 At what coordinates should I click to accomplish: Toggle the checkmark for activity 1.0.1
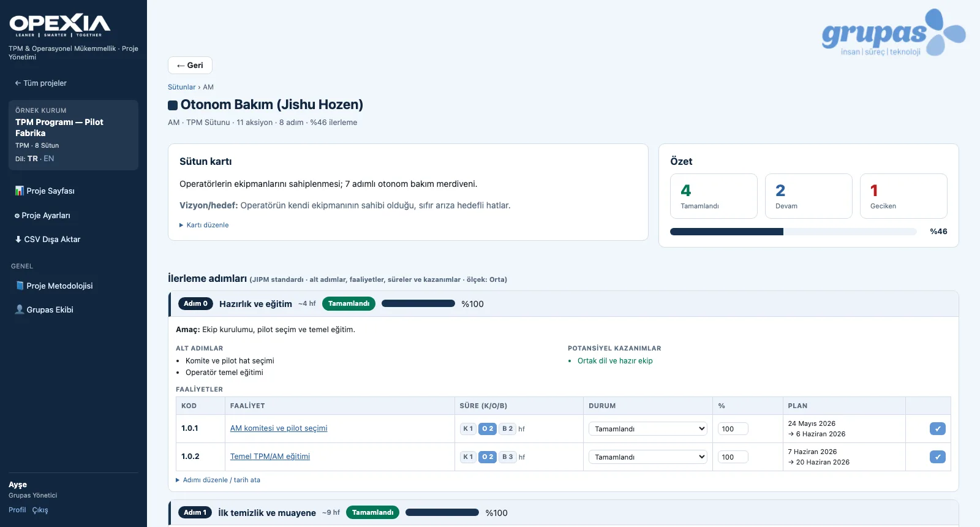click(x=937, y=429)
